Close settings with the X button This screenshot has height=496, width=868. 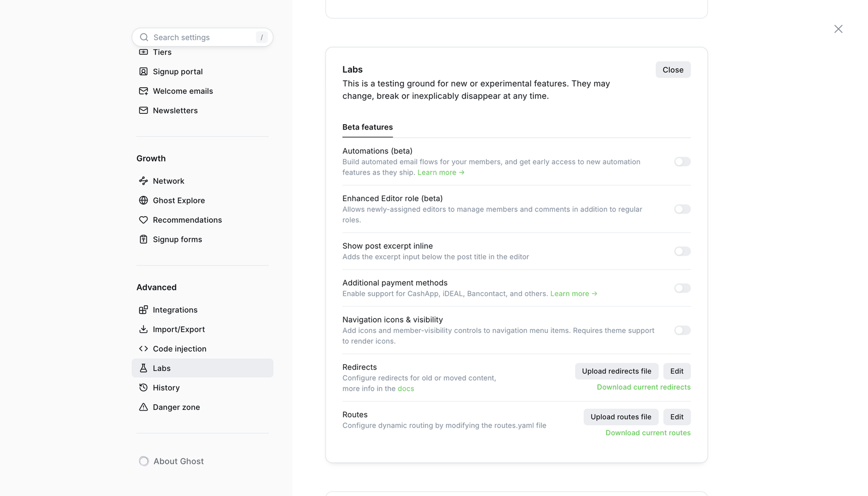839,29
